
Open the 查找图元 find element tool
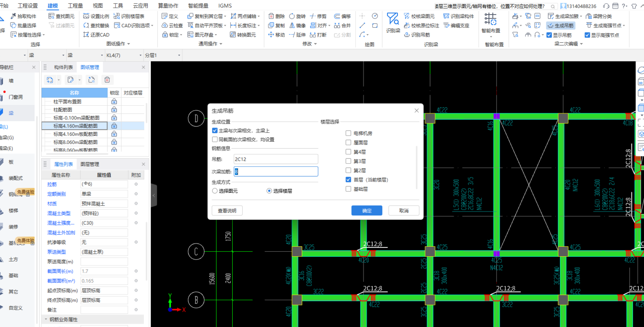tap(61, 16)
